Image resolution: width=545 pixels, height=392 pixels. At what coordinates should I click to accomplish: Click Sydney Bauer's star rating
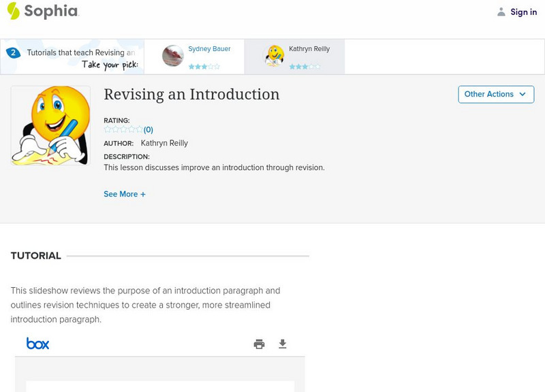(x=204, y=67)
